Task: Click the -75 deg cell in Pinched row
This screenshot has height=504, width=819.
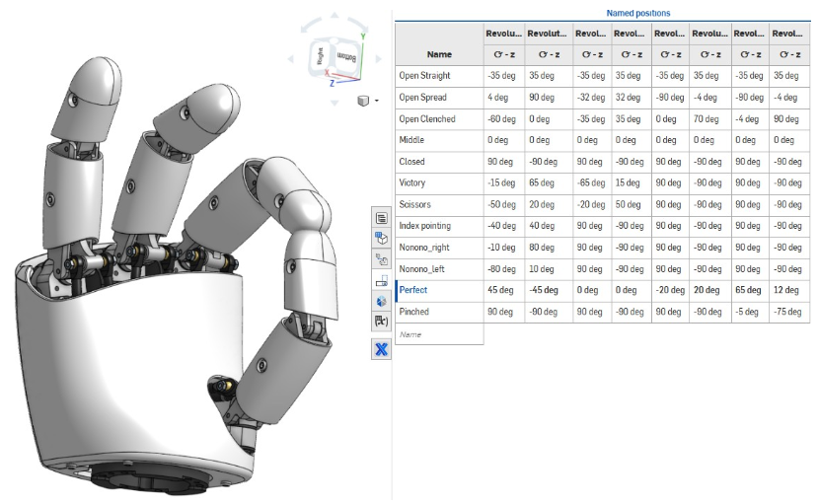Action: click(x=789, y=312)
